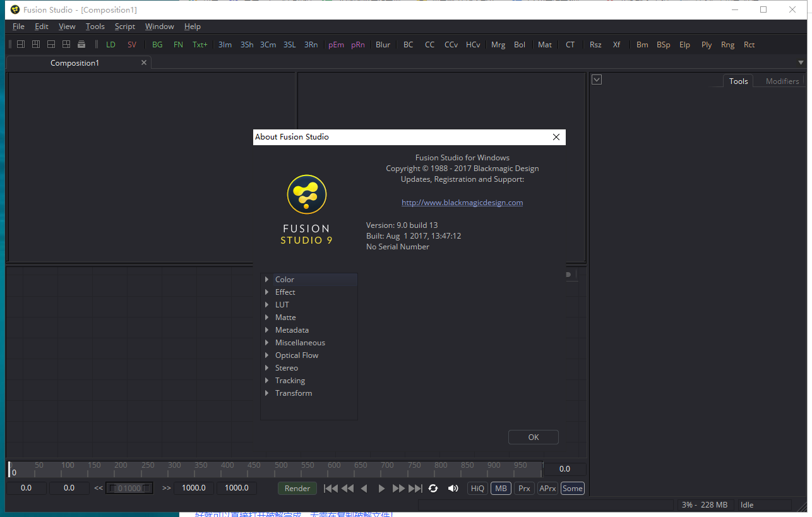
Task: Open the Tools menu
Action: point(95,26)
